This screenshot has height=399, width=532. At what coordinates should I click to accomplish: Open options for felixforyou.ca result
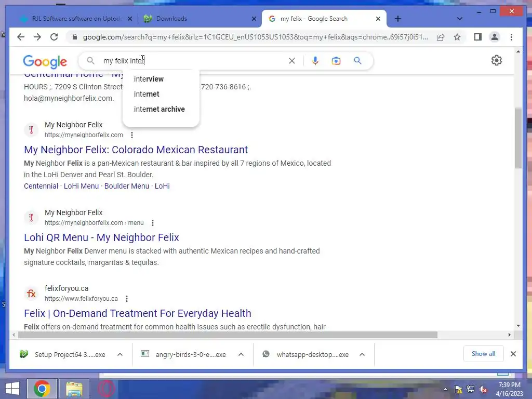(127, 299)
